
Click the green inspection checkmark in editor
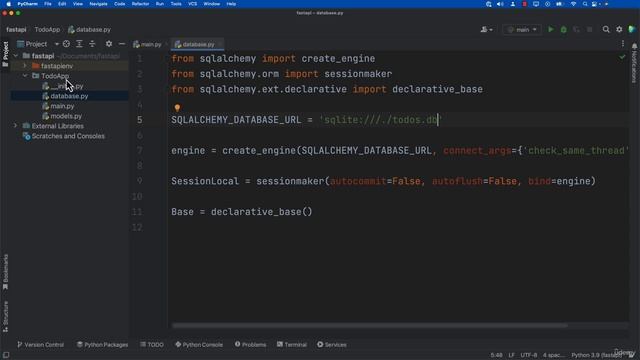tap(622, 57)
